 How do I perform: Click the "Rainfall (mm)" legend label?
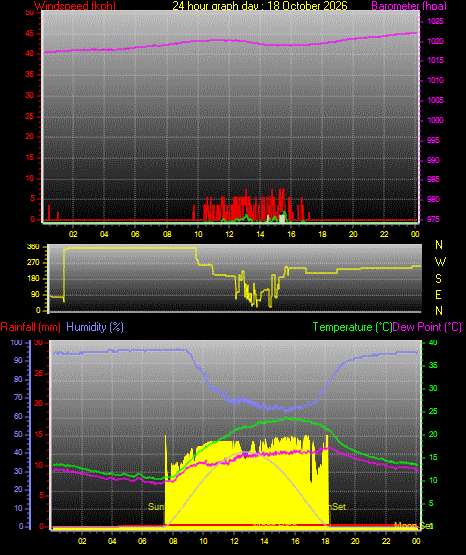[x=30, y=327]
